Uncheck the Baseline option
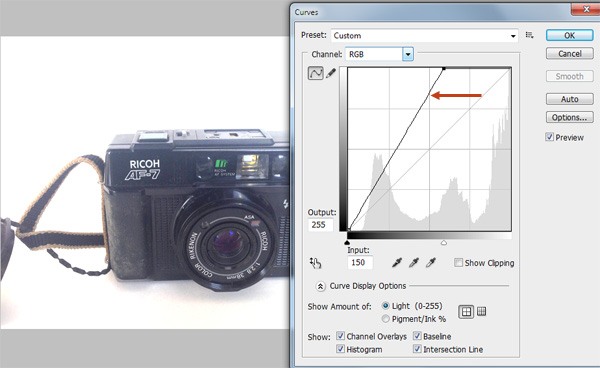This screenshot has height=368, width=600. point(417,336)
